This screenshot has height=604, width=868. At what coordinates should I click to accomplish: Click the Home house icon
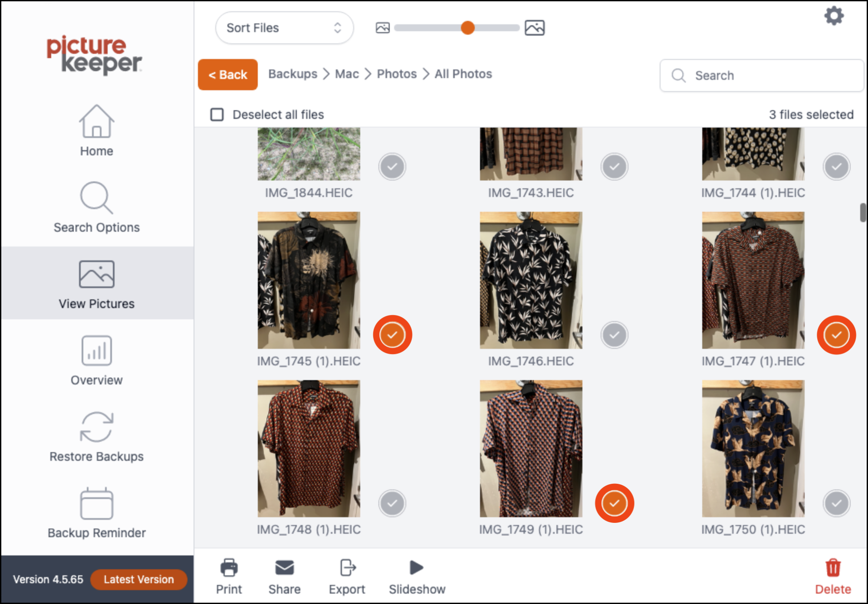point(96,121)
